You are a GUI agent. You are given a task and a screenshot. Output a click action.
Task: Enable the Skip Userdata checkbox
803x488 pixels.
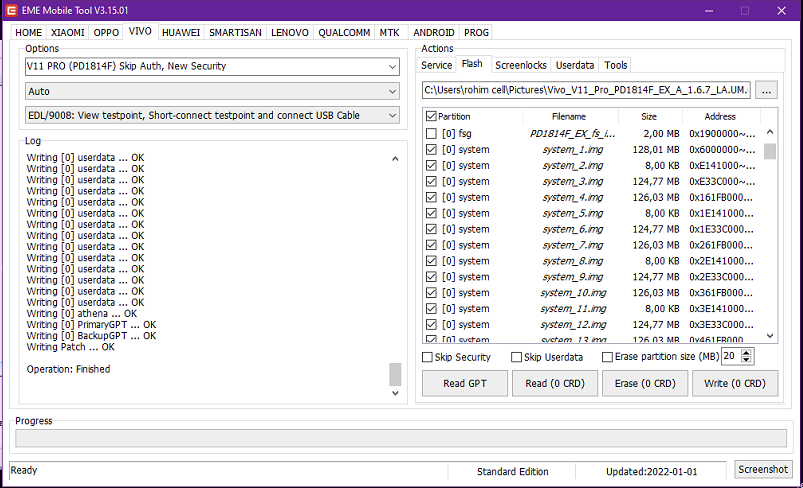[516, 357]
